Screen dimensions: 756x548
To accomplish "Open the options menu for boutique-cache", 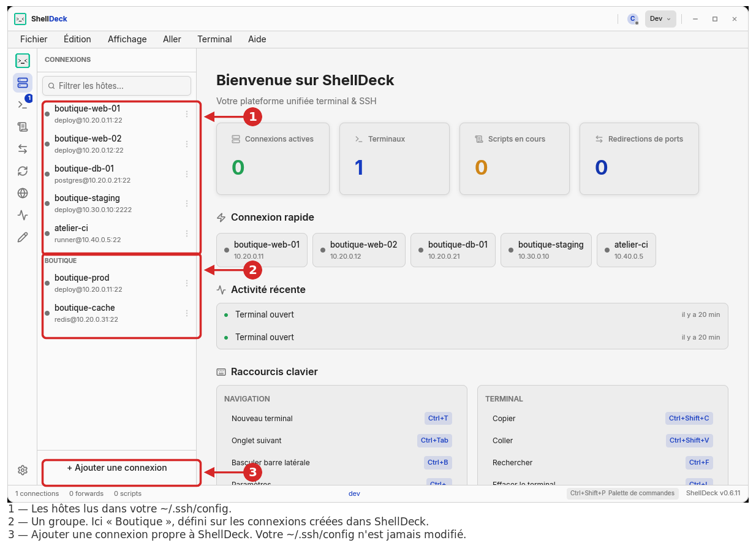I will pos(187,313).
